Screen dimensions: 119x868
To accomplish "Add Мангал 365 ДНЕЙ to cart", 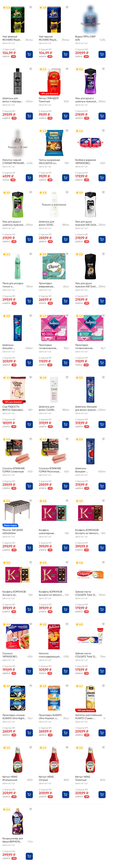I will click(x=29, y=548).
